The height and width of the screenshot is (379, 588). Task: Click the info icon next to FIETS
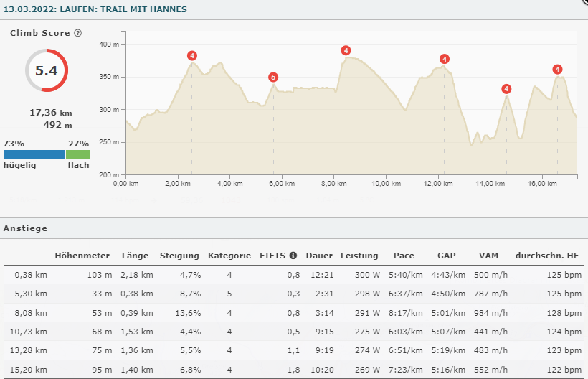pyautogui.click(x=293, y=255)
